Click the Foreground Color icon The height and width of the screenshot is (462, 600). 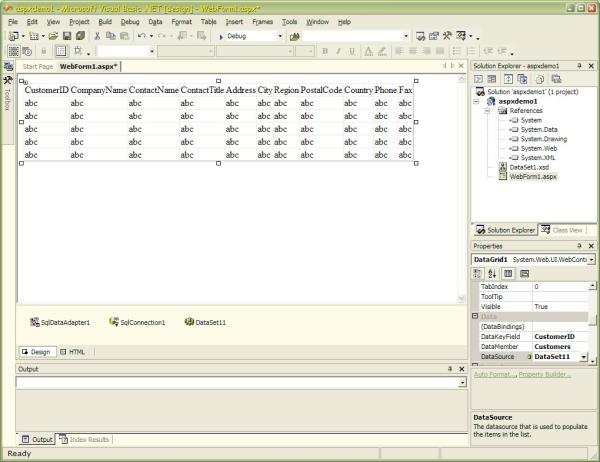368,51
